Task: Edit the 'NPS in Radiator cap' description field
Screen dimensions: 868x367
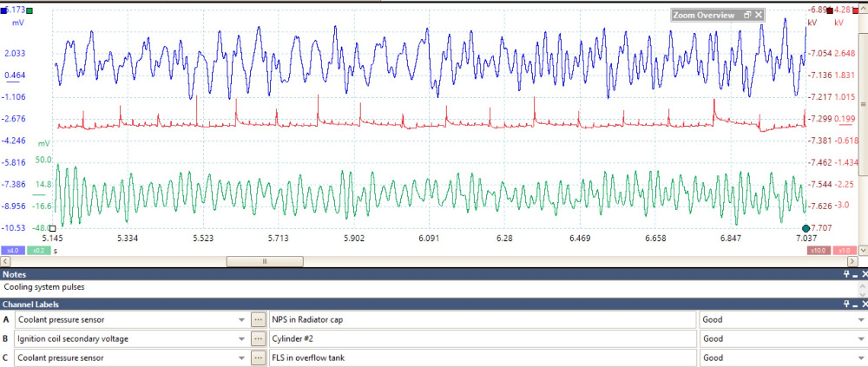Action: (482, 318)
